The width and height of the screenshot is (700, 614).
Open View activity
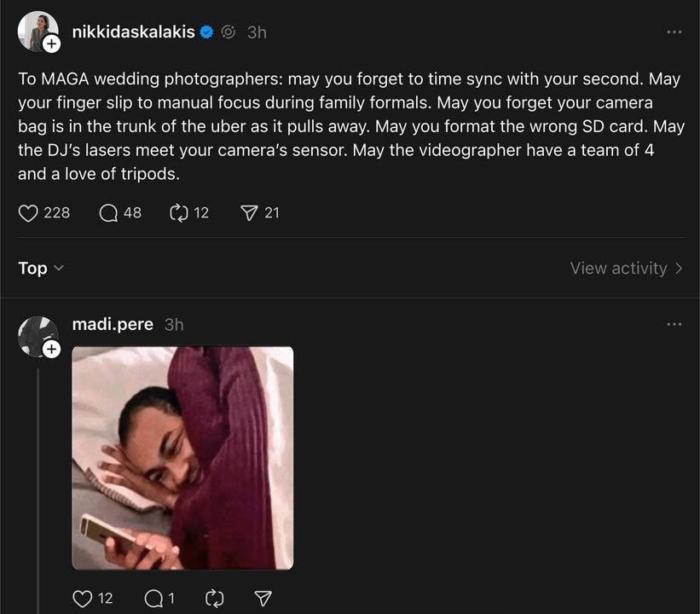click(626, 268)
